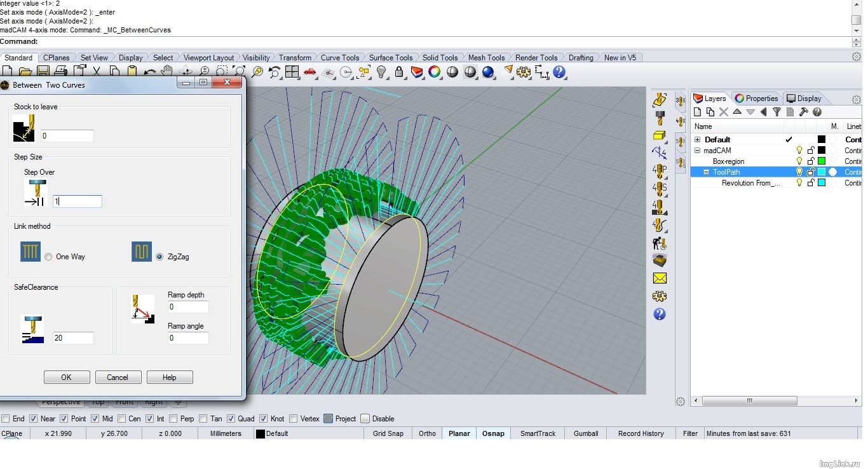The image size is (868, 469).
Task: Expand the Default layer tree node
Action: [697, 140]
